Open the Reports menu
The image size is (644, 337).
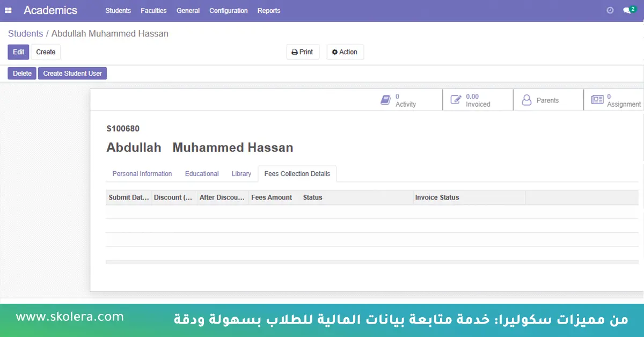pyautogui.click(x=269, y=11)
